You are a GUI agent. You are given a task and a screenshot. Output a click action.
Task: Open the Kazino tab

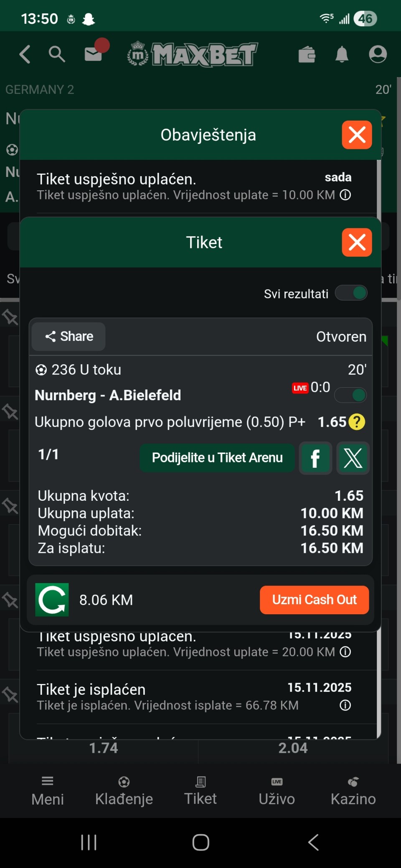coord(353,791)
